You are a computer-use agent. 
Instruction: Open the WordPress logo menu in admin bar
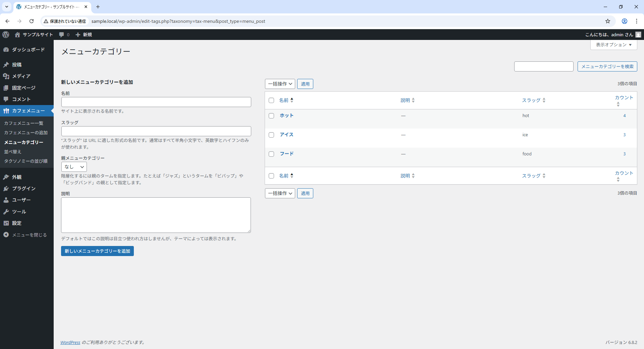[6, 35]
